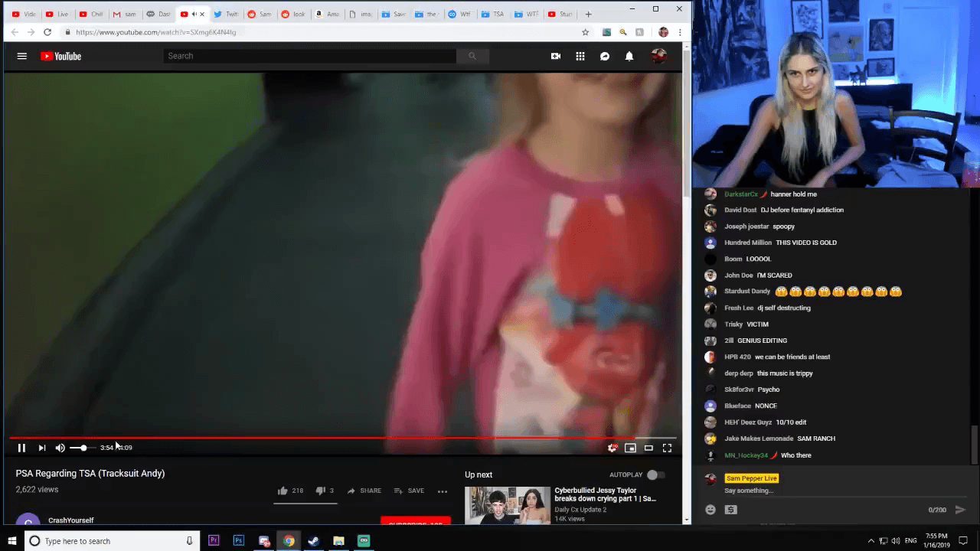Mute the video with the speaker icon
Viewport: 980px width, 551px height.
pyautogui.click(x=60, y=448)
